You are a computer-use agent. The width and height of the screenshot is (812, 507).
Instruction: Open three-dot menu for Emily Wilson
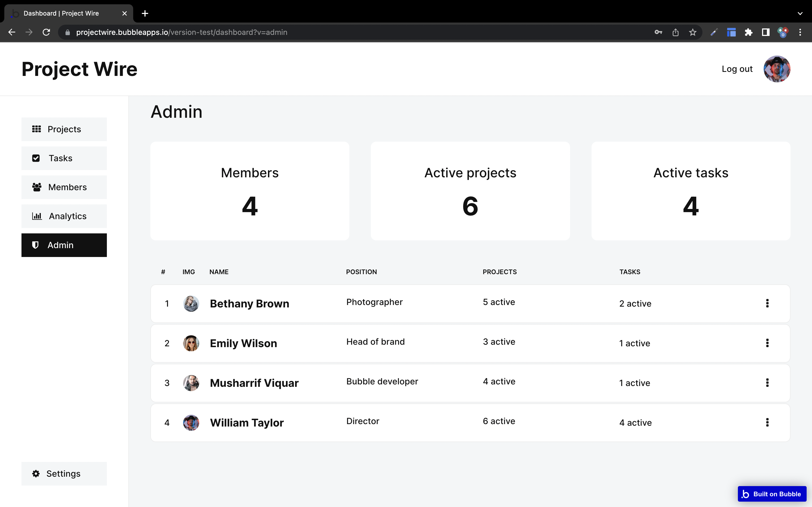tap(767, 343)
